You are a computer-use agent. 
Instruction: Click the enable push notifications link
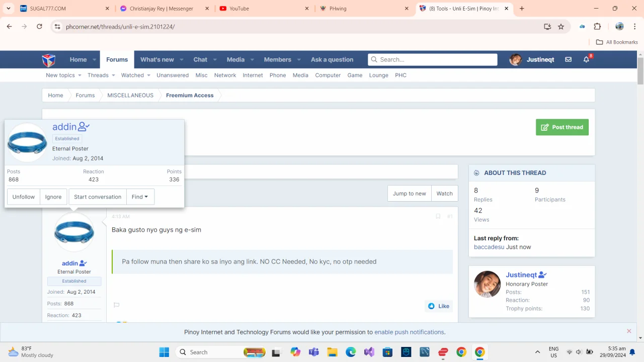tap(409, 332)
